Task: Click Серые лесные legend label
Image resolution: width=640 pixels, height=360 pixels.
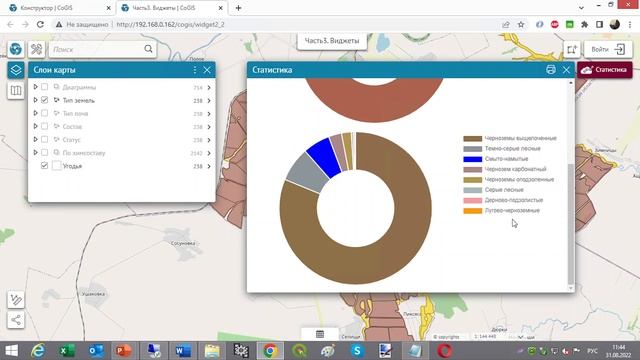Action: coord(504,190)
